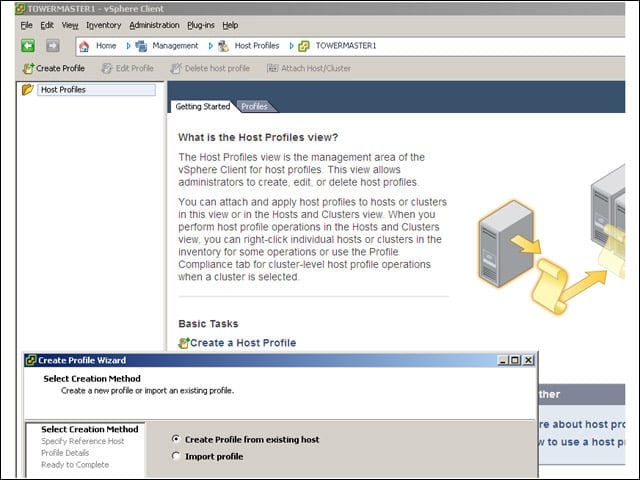Click the Home house icon in breadcrumb
Screen dimensions: 640x480
click(84, 46)
